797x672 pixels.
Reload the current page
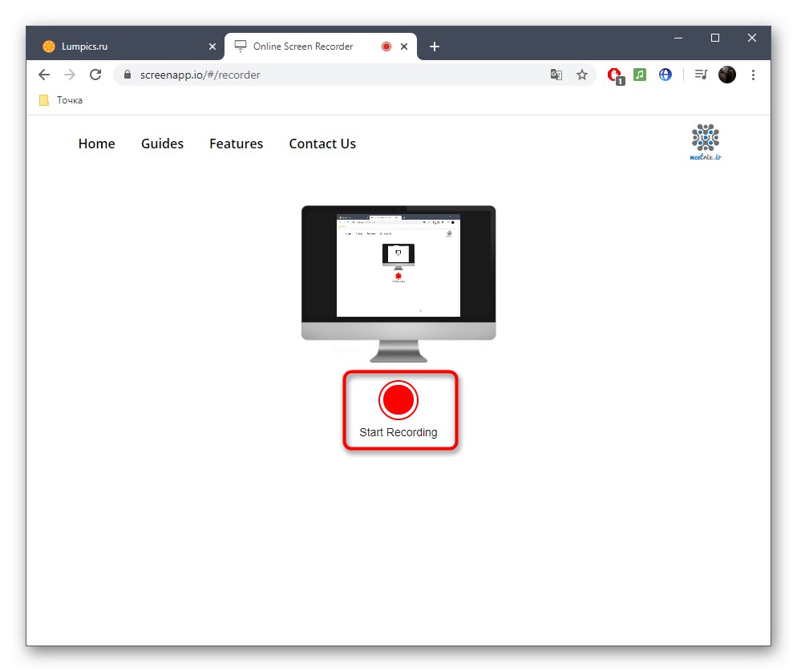(x=95, y=74)
